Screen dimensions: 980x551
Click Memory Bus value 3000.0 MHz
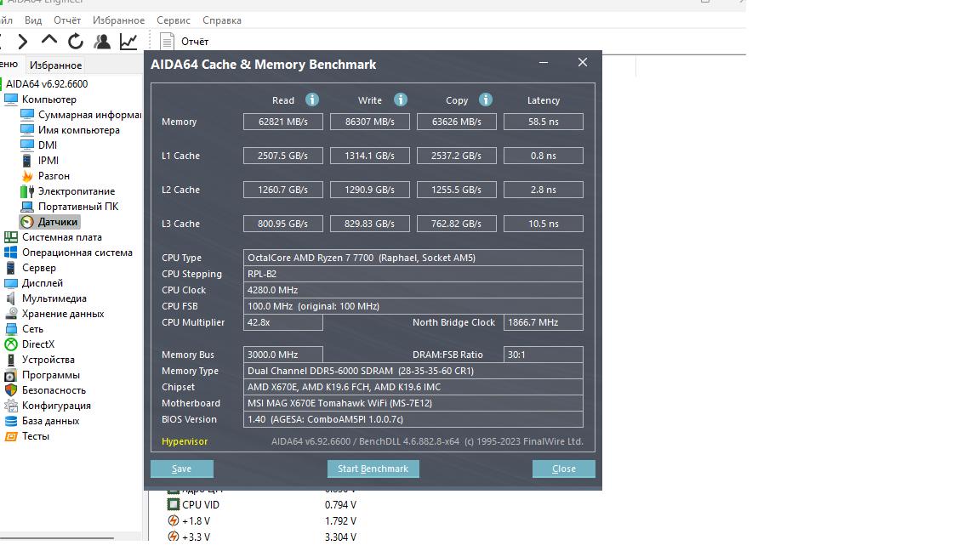coord(283,355)
